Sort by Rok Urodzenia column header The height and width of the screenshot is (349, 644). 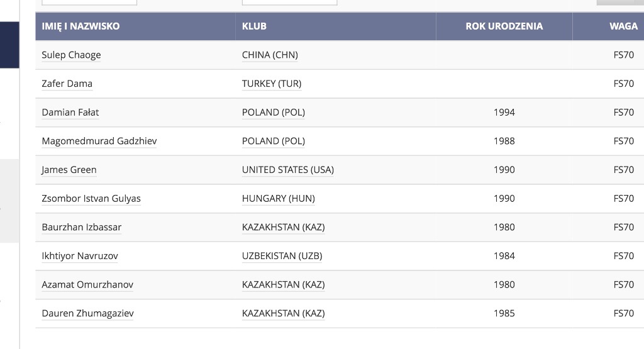coord(504,26)
